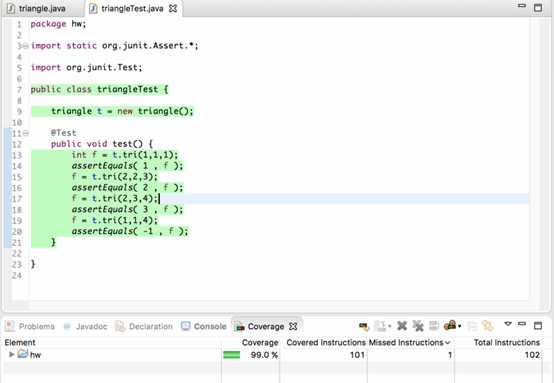Viewport: 554px width, 383px height.
Task: Click the Javadoc tab icon
Action: tap(67, 326)
